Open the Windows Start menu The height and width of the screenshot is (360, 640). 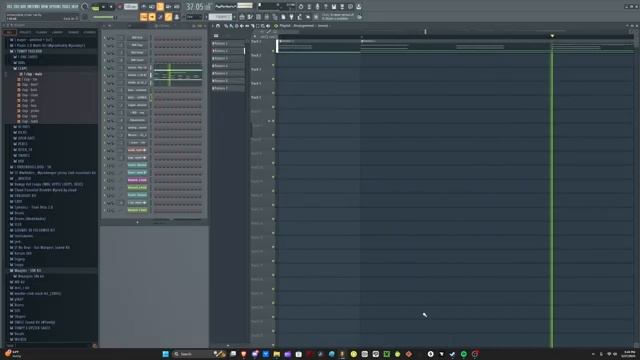pos(165,354)
